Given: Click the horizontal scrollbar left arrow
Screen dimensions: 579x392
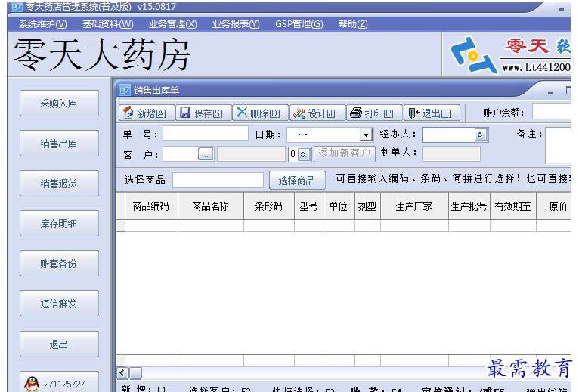Looking at the screenshot, I should point(122,373).
